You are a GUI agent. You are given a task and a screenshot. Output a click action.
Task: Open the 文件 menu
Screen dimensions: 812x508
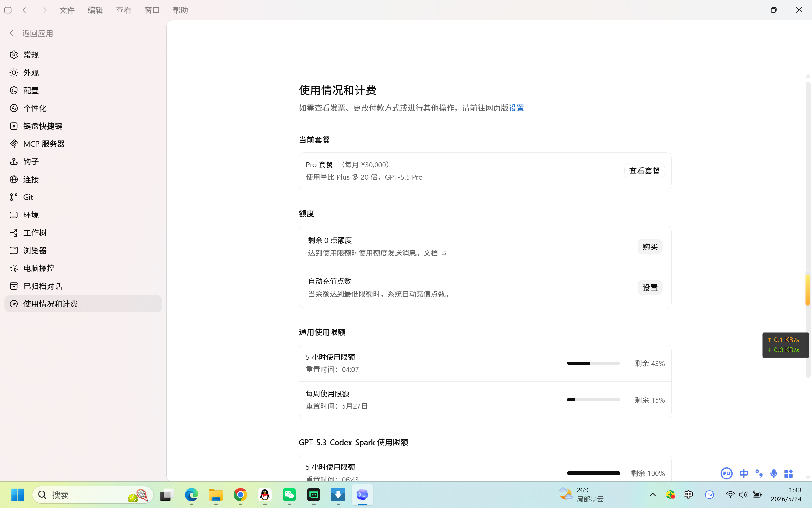click(67, 10)
